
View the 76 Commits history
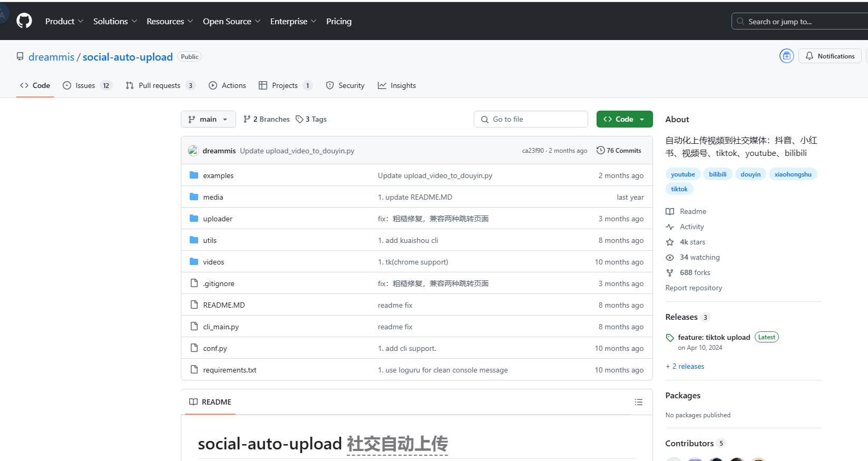click(x=619, y=150)
